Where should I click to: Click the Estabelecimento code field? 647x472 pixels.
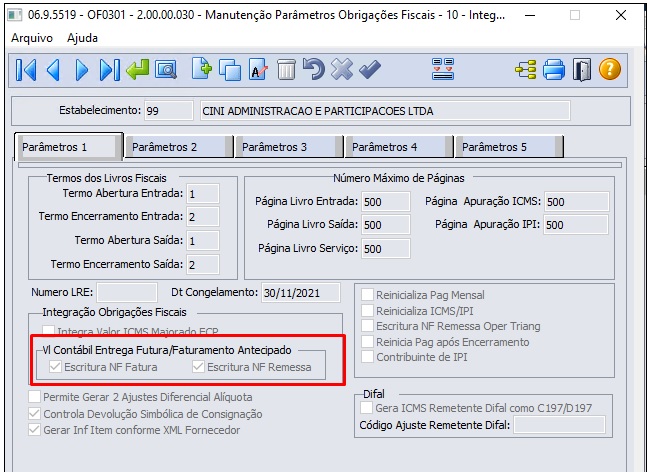tap(169, 111)
